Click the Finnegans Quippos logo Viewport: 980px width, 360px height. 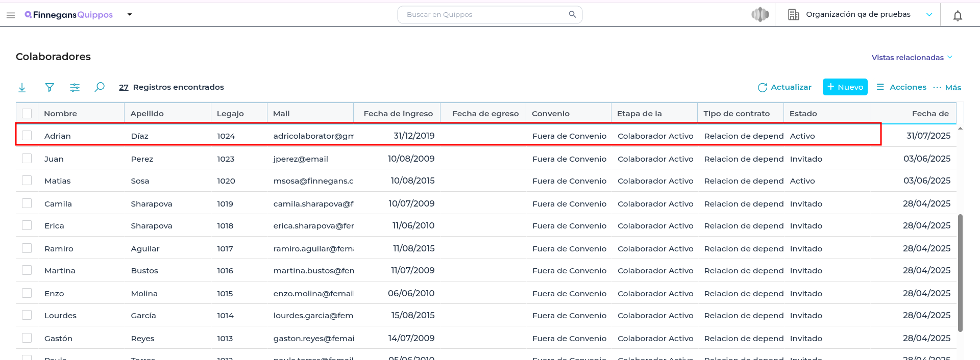[x=69, y=15]
